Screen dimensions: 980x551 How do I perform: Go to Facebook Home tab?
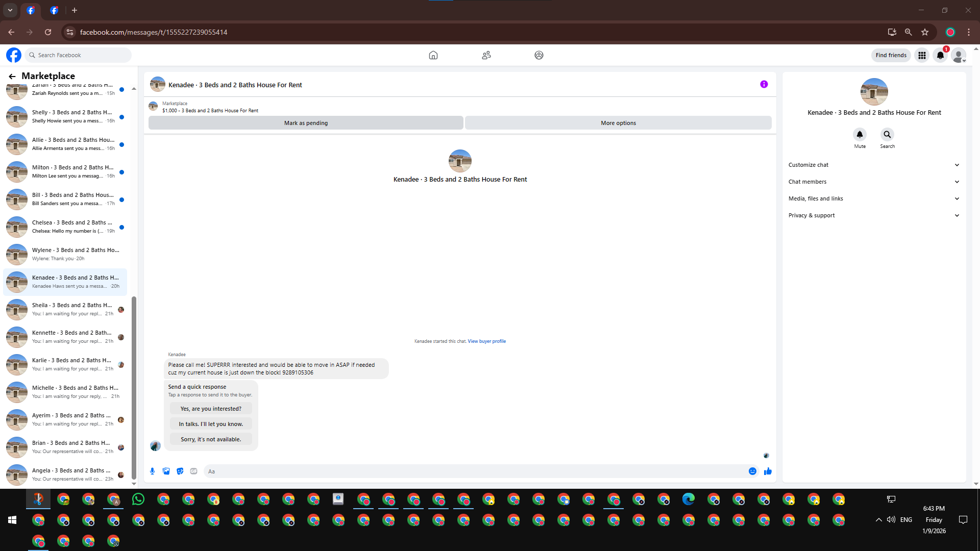(433, 55)
